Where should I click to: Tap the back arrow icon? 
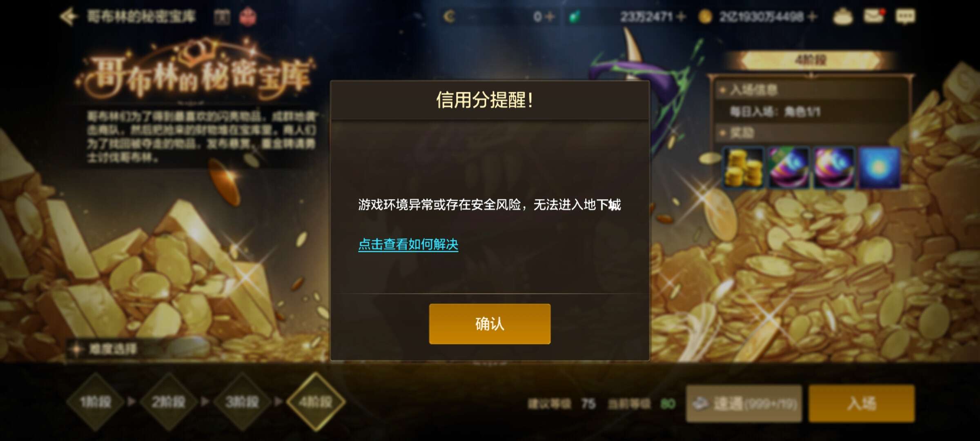pos(68,17)
